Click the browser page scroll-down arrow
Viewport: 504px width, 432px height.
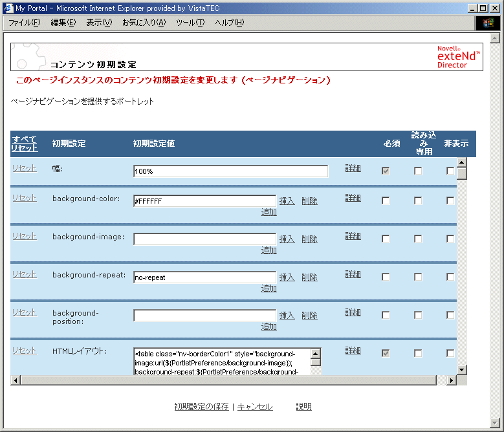coord(495,423)
